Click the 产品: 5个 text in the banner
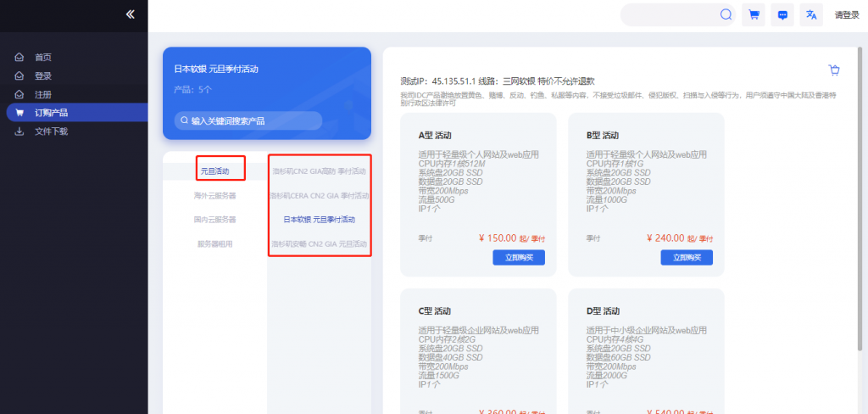The width and height of the screenshot is (868, 414). 192,89
